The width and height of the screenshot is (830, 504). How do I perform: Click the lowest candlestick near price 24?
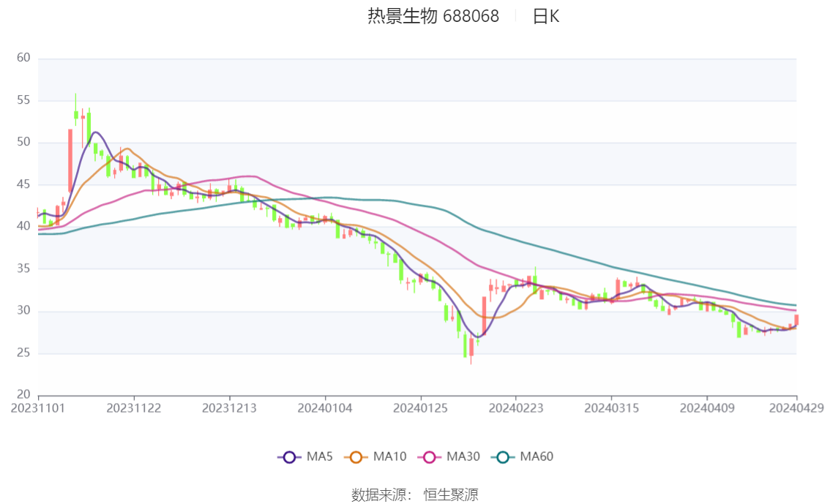pyautogui.click(x=471, y=347)
